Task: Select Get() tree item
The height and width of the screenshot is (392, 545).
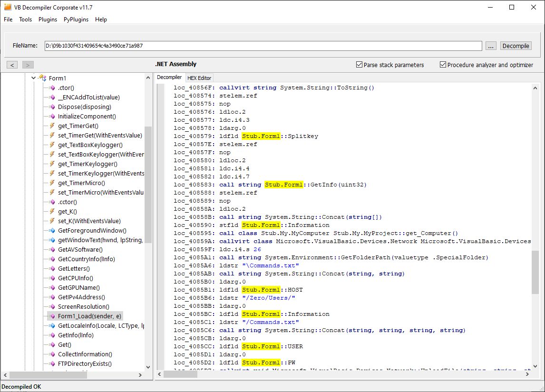Action: pos(65,344)
